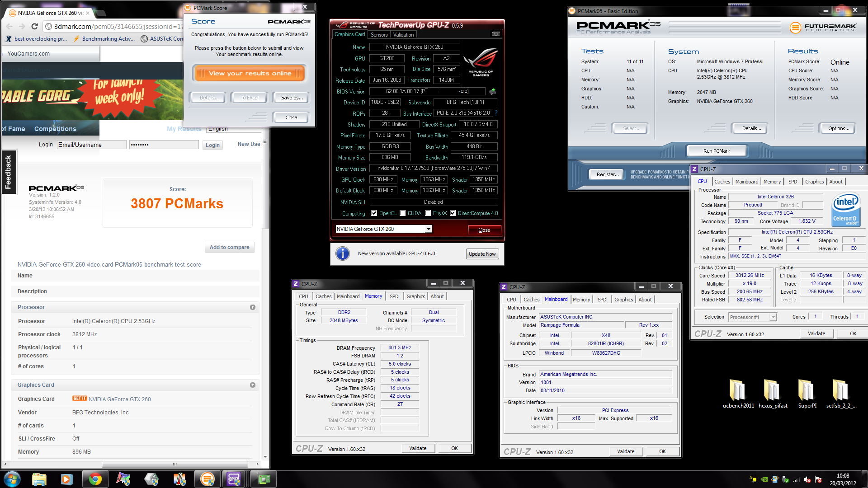Click the network signal bars tray icon
Image resolution: width=868 pixels, height=488 pixels.
point(796,480)
